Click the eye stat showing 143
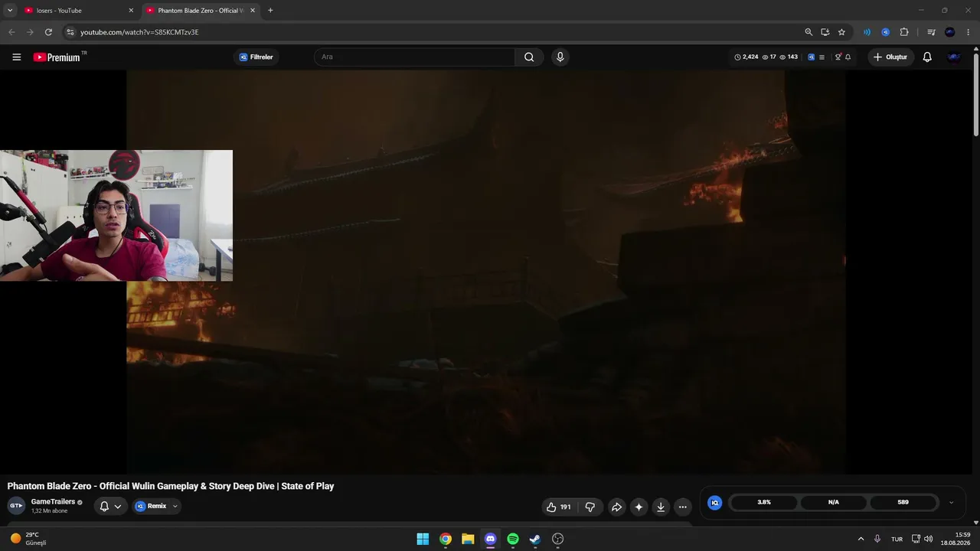980x551 pixels. tap(789, 57)
